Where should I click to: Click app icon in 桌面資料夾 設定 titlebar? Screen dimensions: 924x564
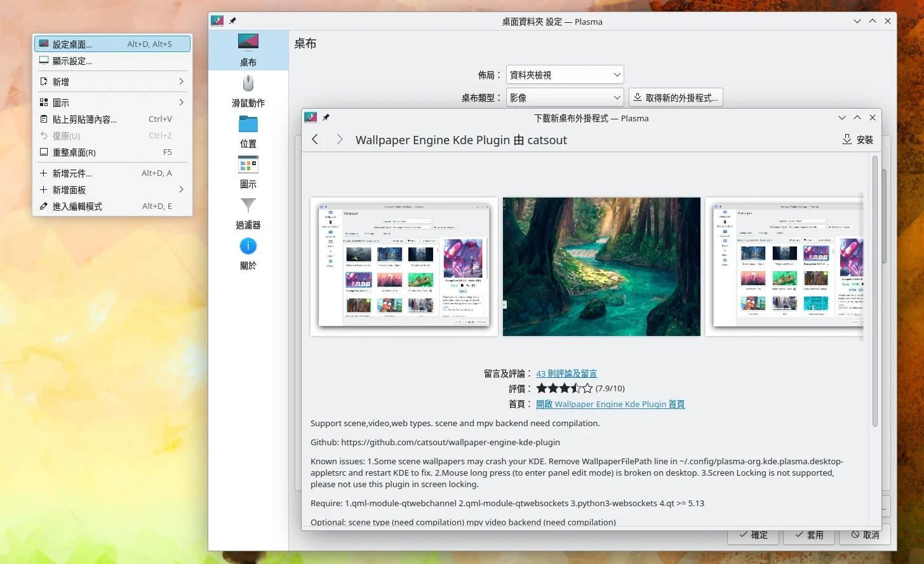tap(217, 21)
